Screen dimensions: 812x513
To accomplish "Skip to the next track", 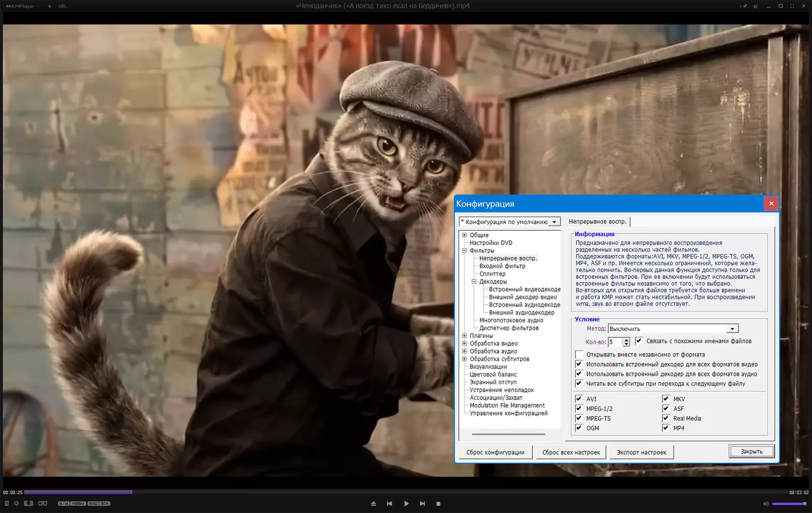I will click(x=422, y=503).
